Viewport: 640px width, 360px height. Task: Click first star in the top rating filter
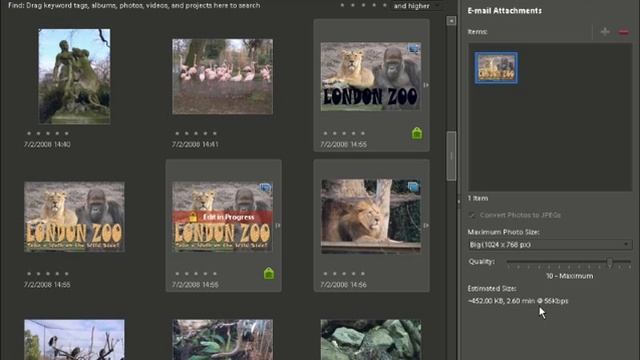coord(342,5)
